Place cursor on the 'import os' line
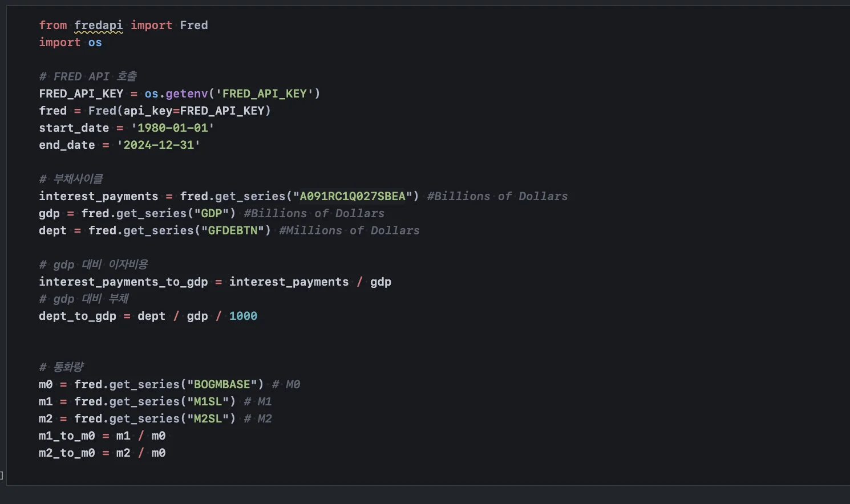Viewport: 850px width, 504px height. [x=70, y=42]
